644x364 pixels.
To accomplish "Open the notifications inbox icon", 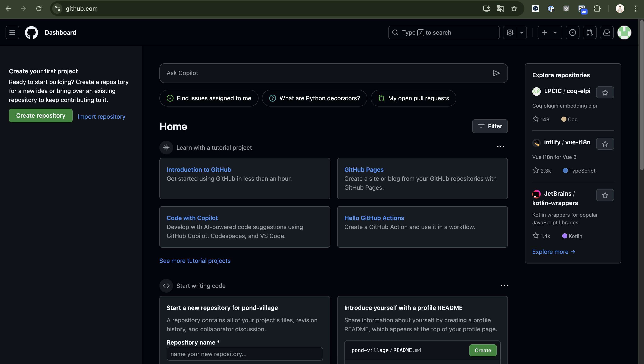I will pos(607,32).
